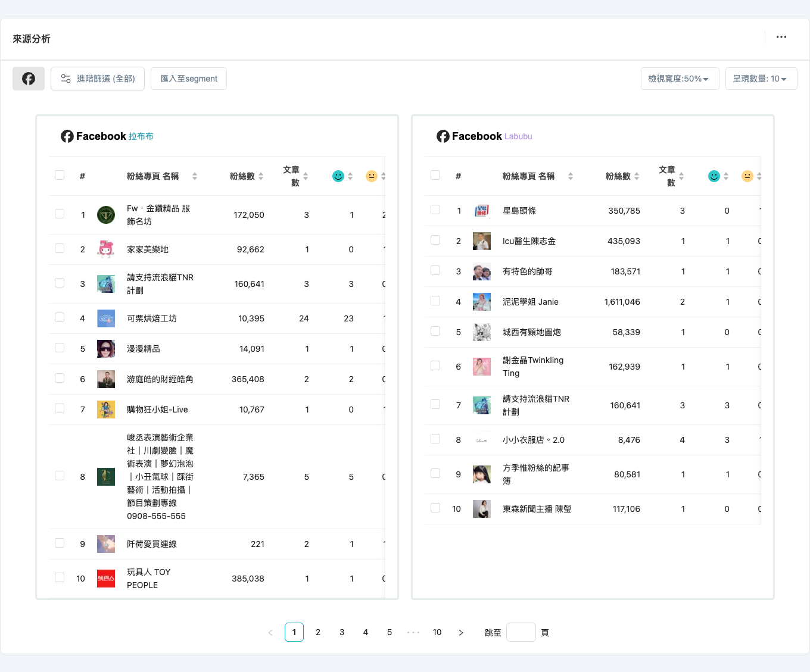The height and width of the screenshot is (672, 810).
Task: Sort 拉布布 table by positive smiley column
Action: [350, 176]
